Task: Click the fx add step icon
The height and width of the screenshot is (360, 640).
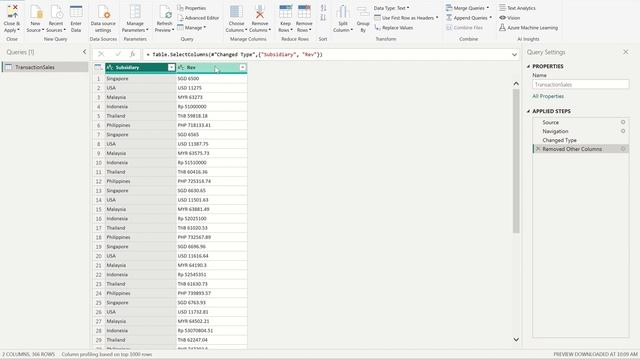Action: pos(133,54)
